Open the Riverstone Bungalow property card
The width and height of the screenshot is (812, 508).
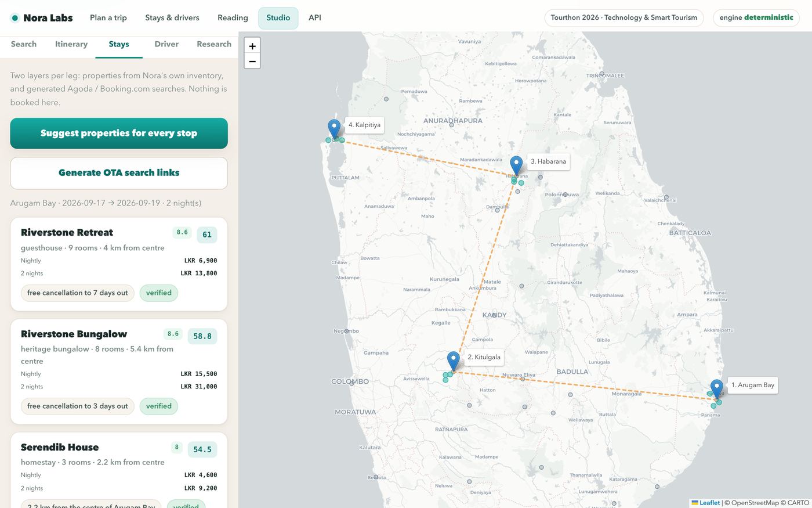[x=119, y=372]
